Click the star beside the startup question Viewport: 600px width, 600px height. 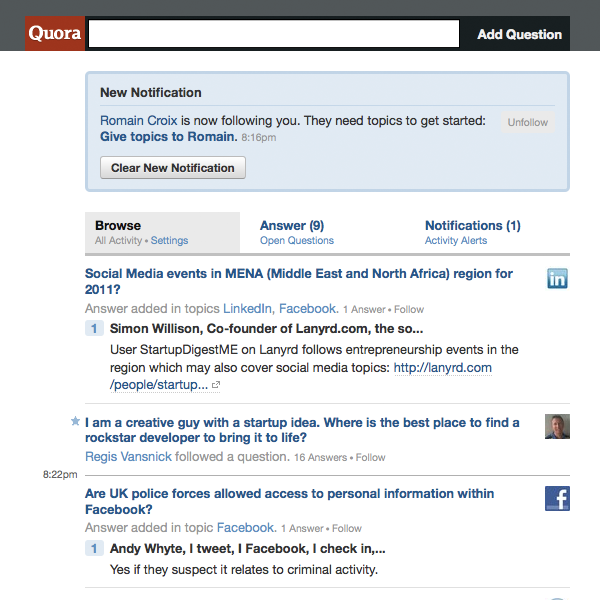[75, 422]
